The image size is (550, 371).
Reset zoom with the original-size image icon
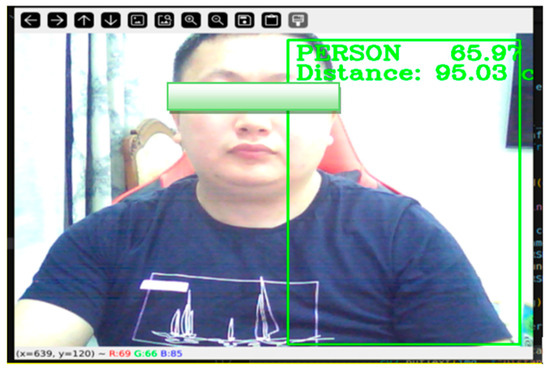point(138,20)
